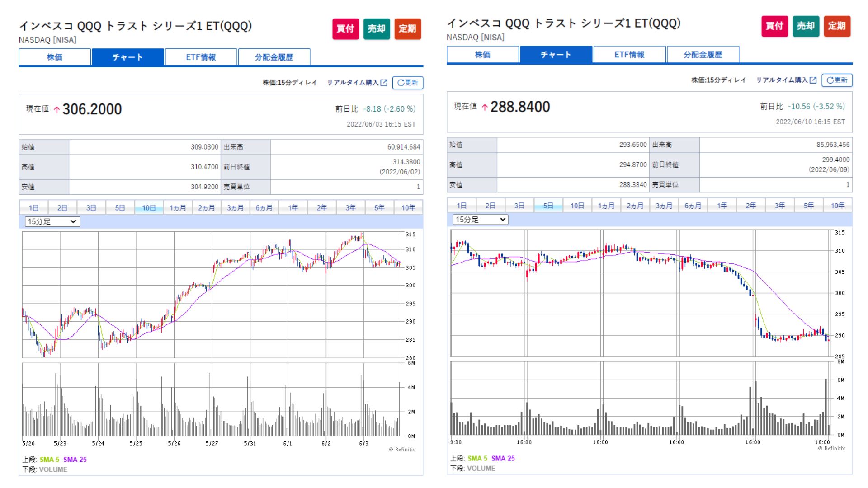Open the 15分足 interval dropdown in left chart
Screen dimensions: 868x488
[52, 221]
